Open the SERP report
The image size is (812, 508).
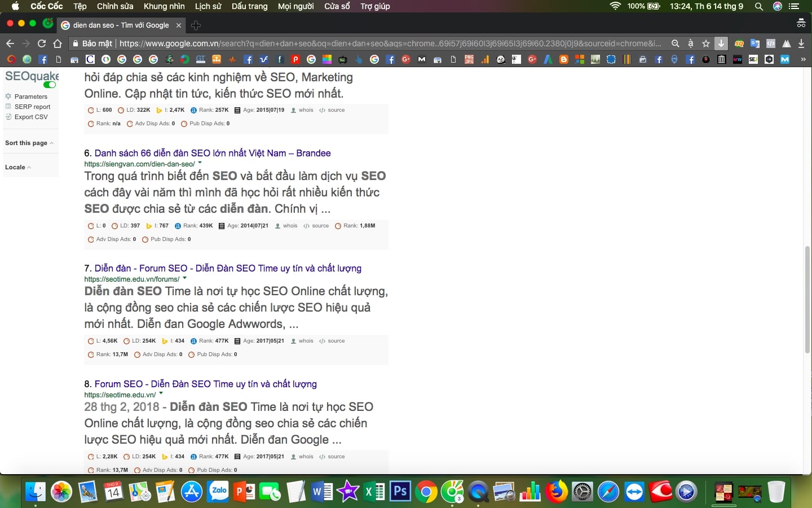click(x=32, y=107)
